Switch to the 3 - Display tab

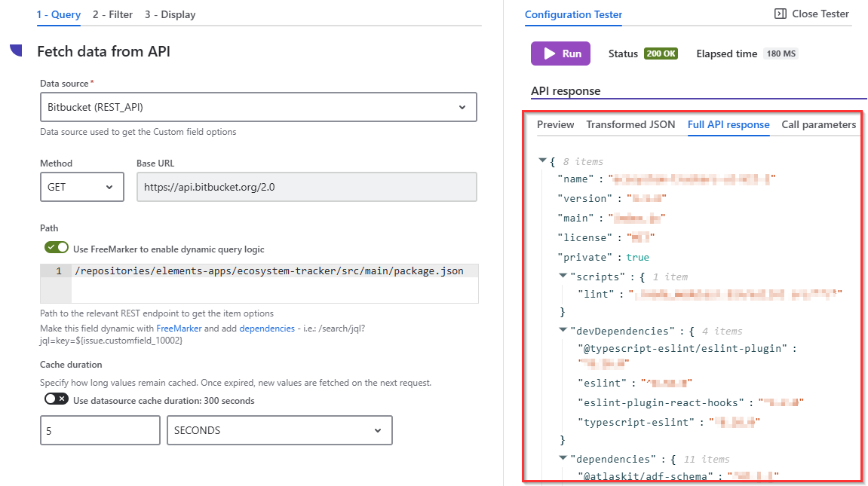[170, 14]
